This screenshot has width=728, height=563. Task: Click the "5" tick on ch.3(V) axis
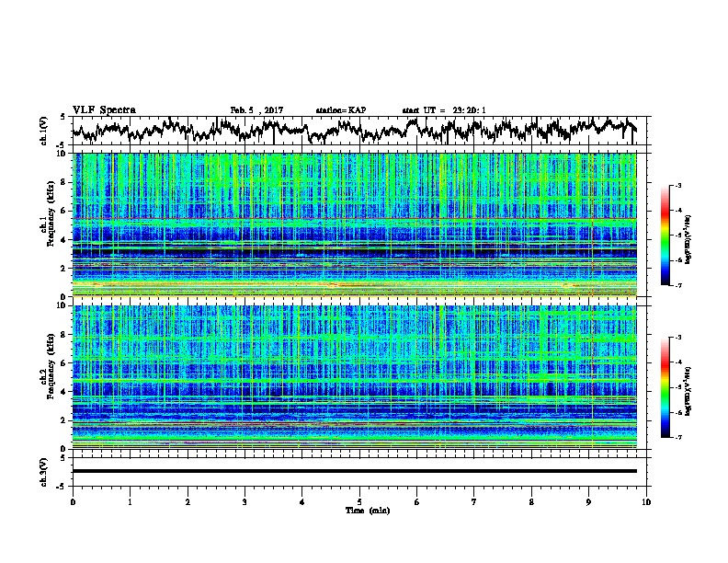pyautogui.click(x=63, y=458)
